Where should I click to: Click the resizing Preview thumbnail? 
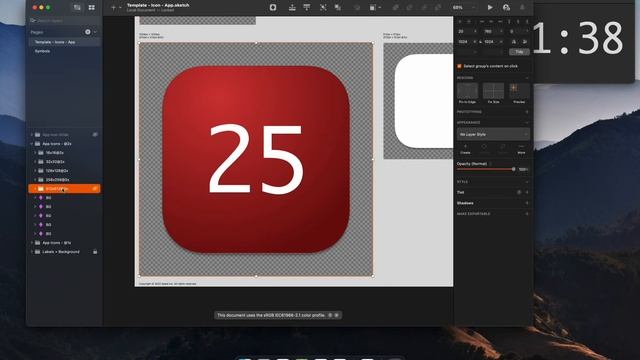519,91
